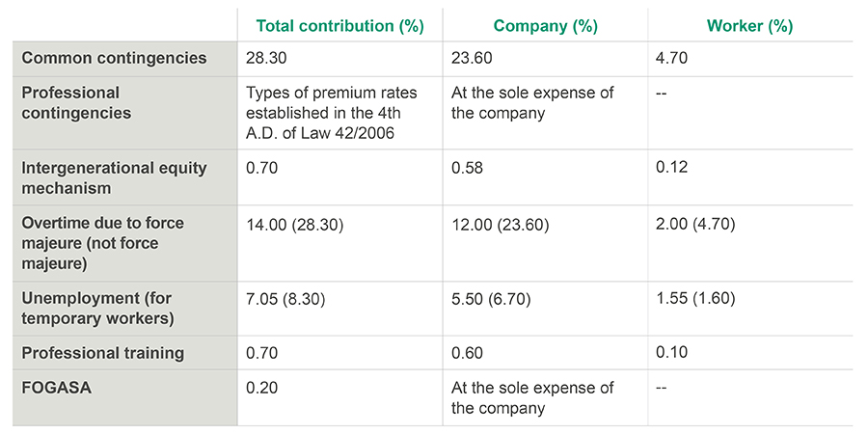Screen dimensions: 868x434
Task: Select the 'Common contingencies' row label
Action: [x=114, y=58]
